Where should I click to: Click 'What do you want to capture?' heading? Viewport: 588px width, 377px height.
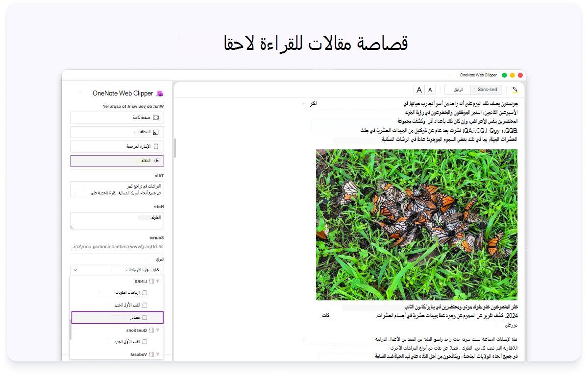pyautogui.click(x=133, y=106)
